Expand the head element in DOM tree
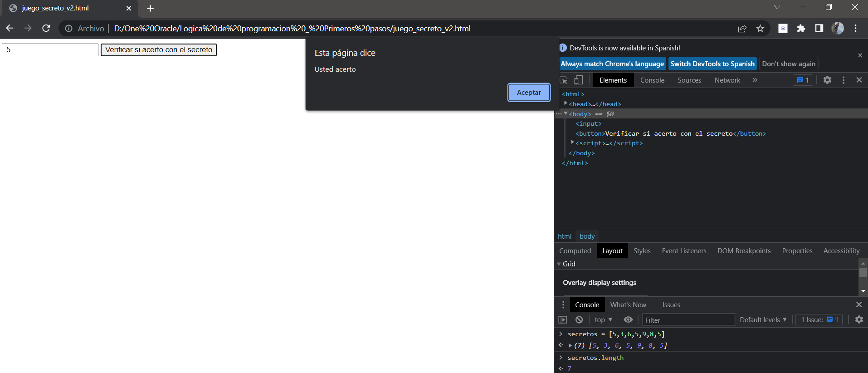 point(566,103)
